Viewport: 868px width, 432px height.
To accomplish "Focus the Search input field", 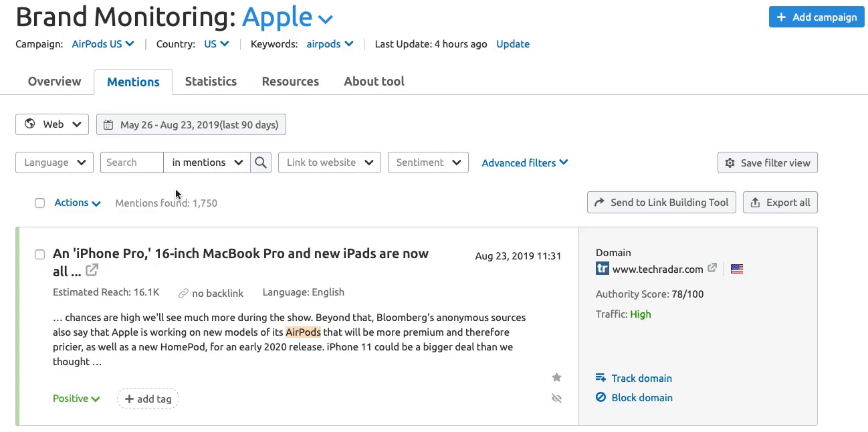I will pos(132,163).
